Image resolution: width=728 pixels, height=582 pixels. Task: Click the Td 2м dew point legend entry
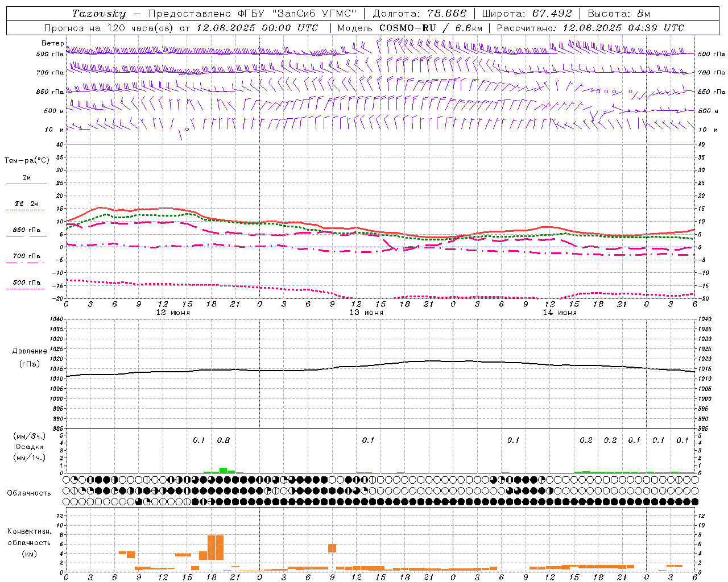(x=27, y=203)
